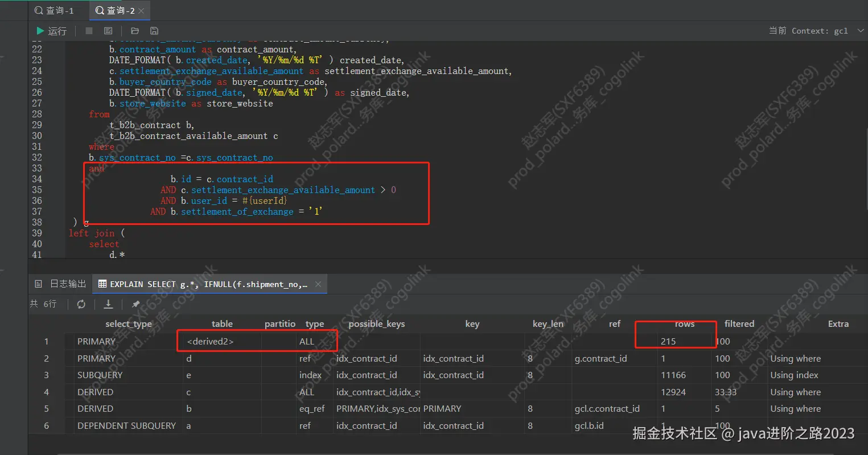
Task: Select the rows cell showing 215
Action: pos(685,342)
